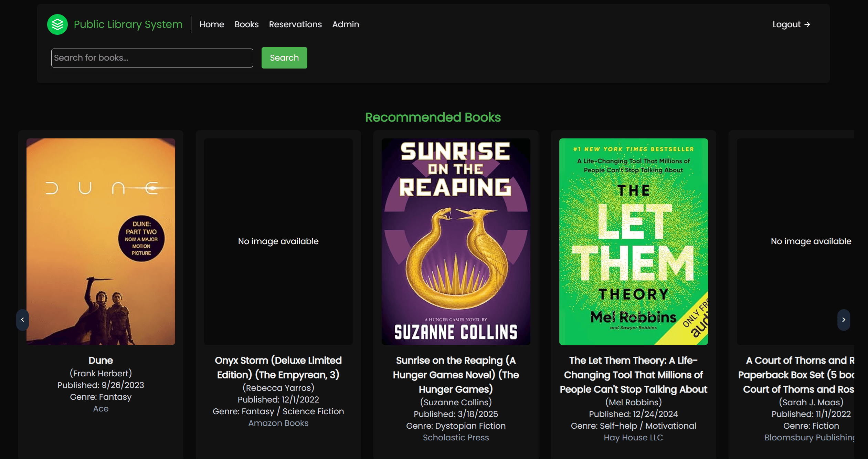Screen dimensions: 868x459
Task: Open the Home menu item
Action: pyautogui.click(x=212, y=24)
